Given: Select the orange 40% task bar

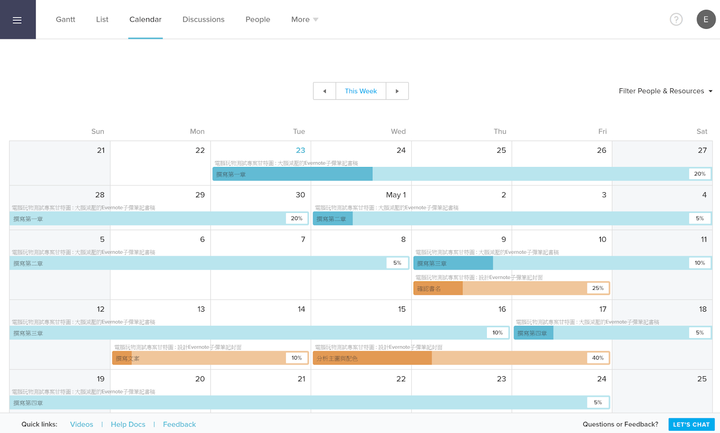Looking at the screenshot, I should pos(461,358).
